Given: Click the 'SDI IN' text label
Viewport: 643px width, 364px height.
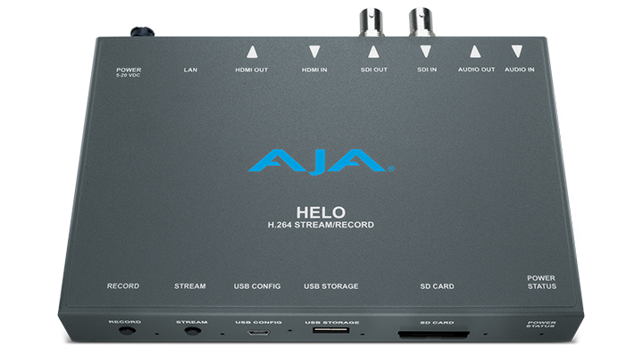Looking at the screenshot, I should click(x=427, y=70).
